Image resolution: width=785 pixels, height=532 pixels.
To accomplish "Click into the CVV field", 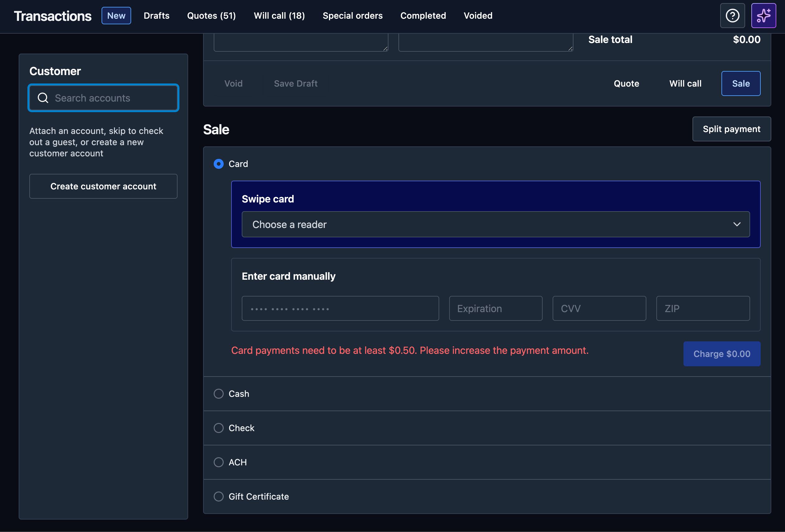I will pos(599,308).
